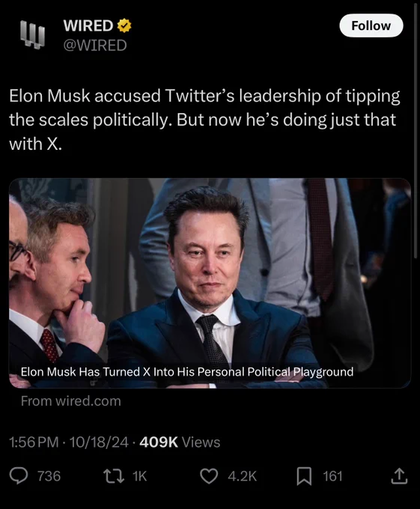420x509 pixels.
Task: Click the @WIRED handle
Action: [95, 45]
